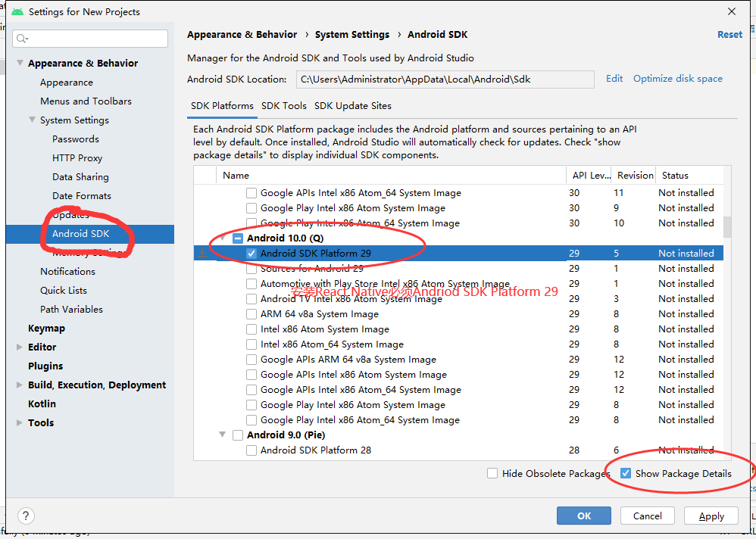Click Optimize disk space link
Screen dimensions: 756x539
click(678, 79)
